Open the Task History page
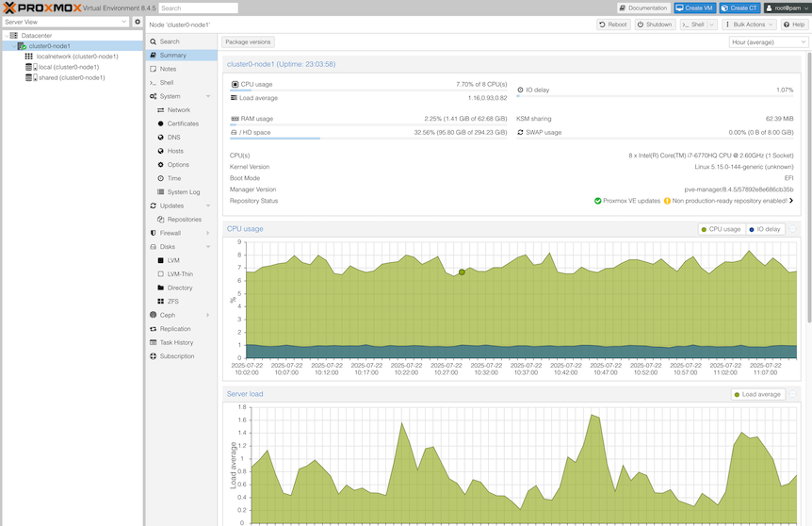 pyautogui.click(x=176, y=342)
